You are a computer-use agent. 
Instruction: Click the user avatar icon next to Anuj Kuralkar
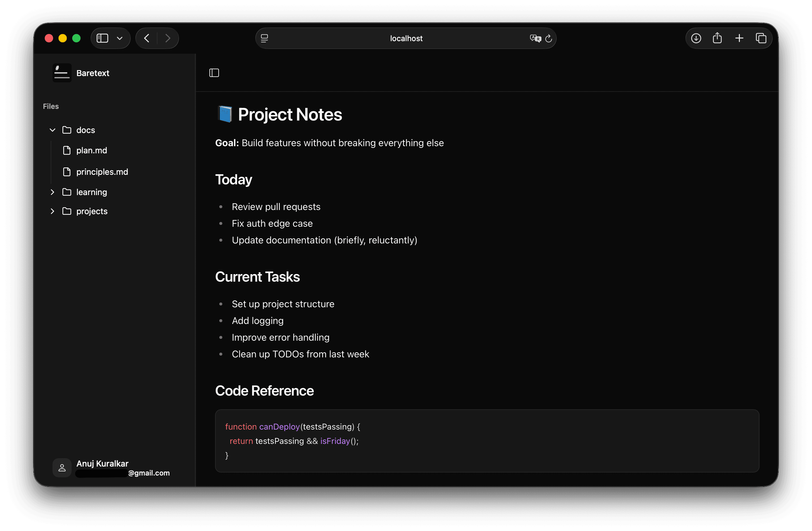[x=62, y=467]
